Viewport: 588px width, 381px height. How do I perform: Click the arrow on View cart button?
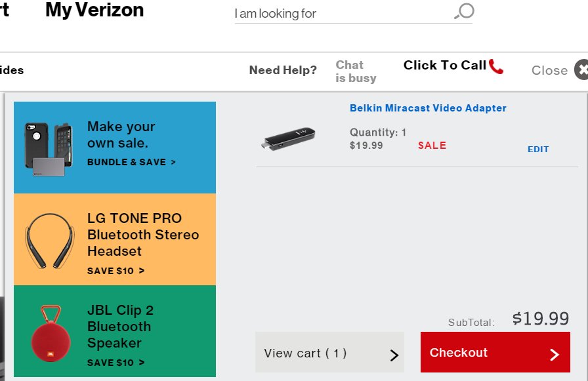click(x=394, y=355)
